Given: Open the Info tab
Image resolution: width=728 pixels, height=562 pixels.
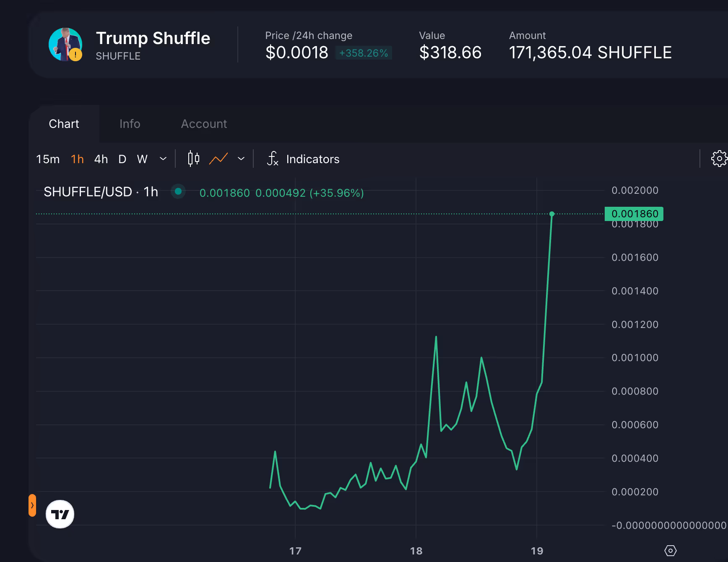Looking at the screenshot, I should click(130, 124).
